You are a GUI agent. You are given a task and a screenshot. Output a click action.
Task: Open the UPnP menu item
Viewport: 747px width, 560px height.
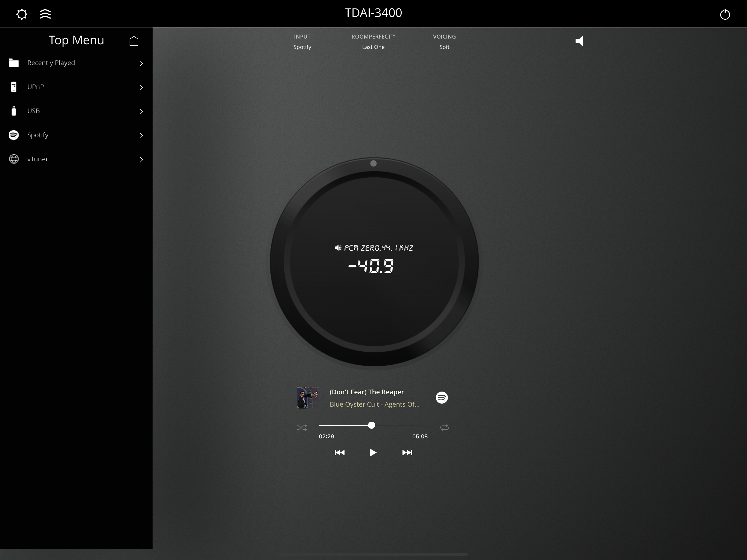click(76, 87)
